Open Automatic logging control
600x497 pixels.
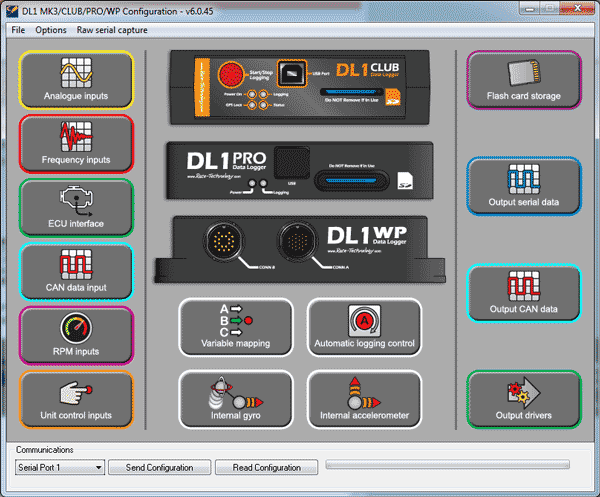click(x=364, y=326)
